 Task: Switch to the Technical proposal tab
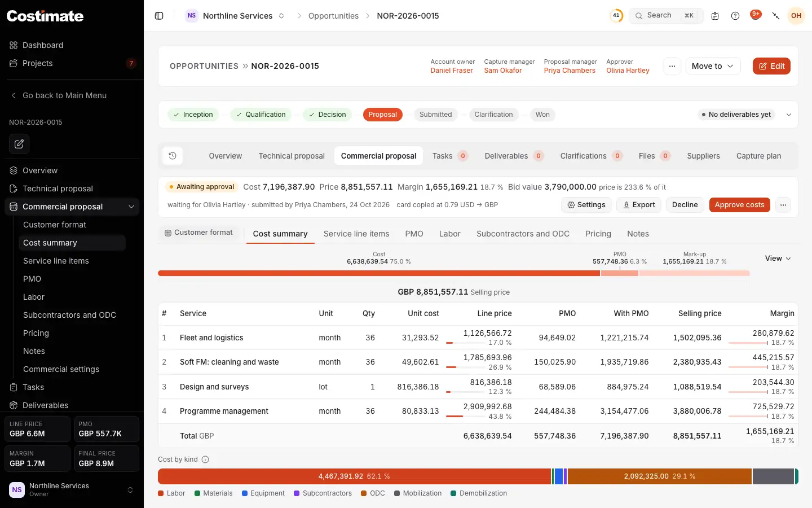[x=292, y=156]
